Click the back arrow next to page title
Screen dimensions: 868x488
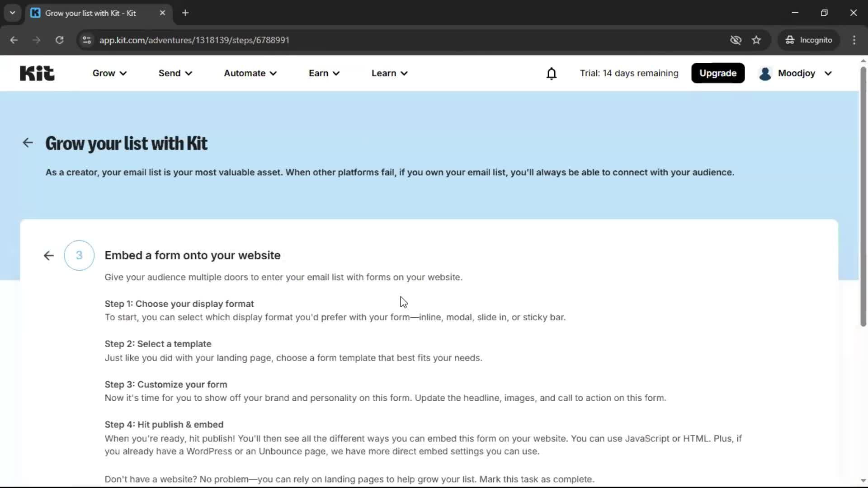(x=28, y=142)
